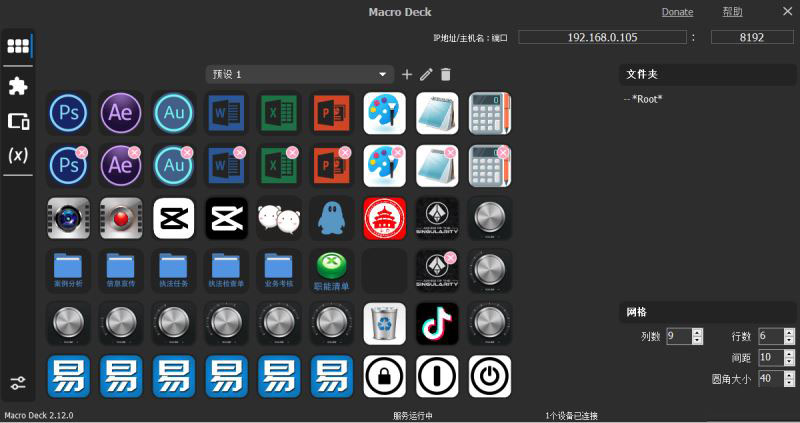800x423 pixels.
Task: Open settings sliders icon at sidebar bottom
Action: click(x=18, y=383)
